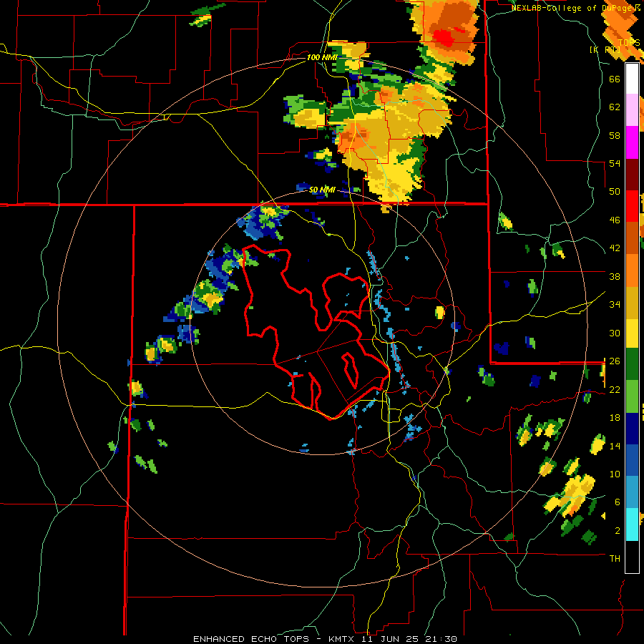The width and height of the screenshot is (644, 644).
Task: Select the 50 NMI range ring label
Action: click(323, 190)
